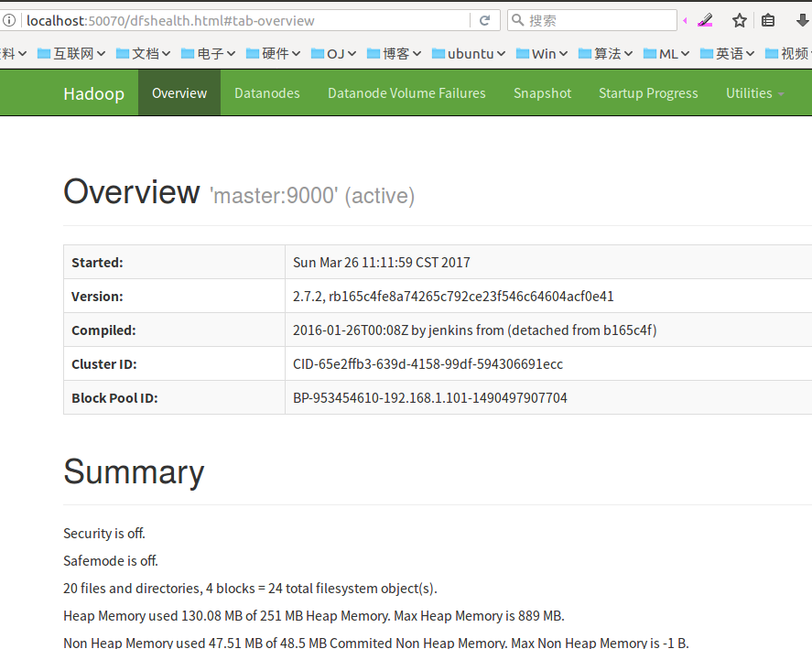Open the Win bookmark folder
This screenshot has height=649, width=812.
tap(542, 53)
